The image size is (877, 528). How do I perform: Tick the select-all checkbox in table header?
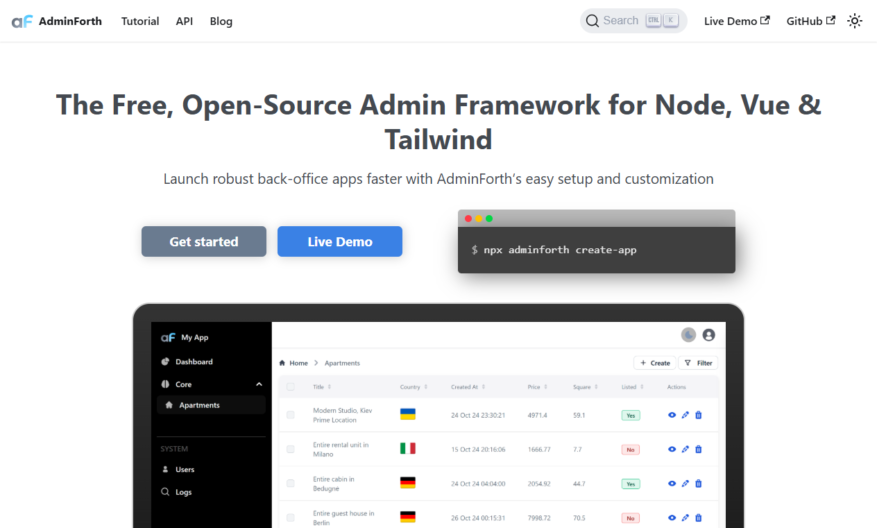290,387
